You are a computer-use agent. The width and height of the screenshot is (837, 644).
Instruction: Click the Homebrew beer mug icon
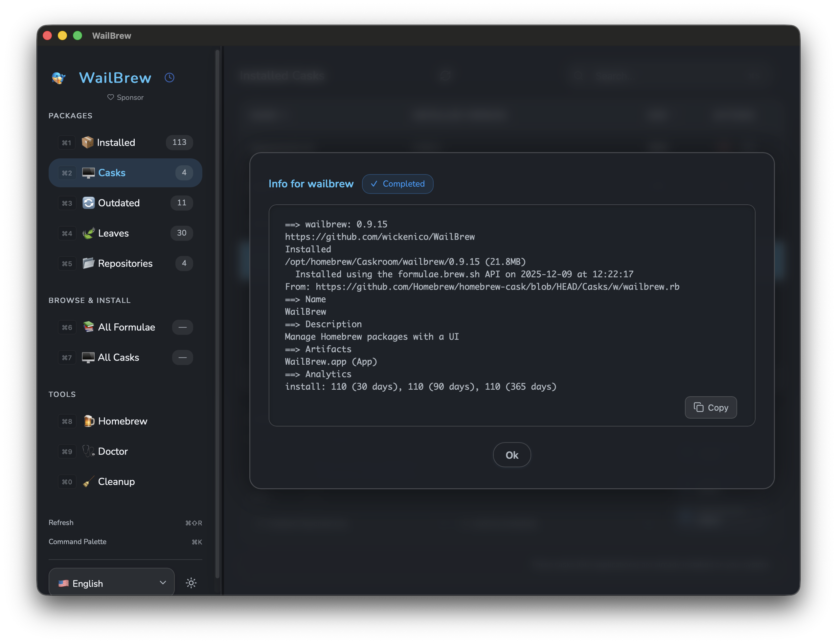tap(89, 421)
